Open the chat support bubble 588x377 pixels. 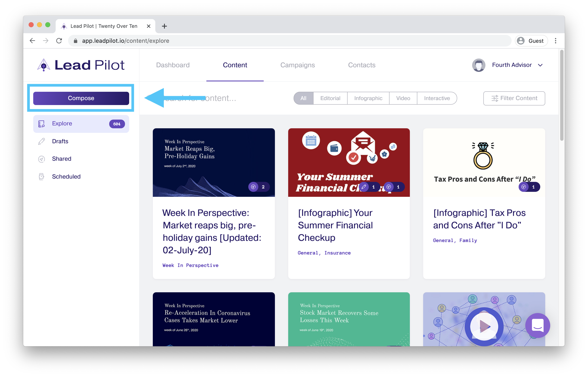537,325
